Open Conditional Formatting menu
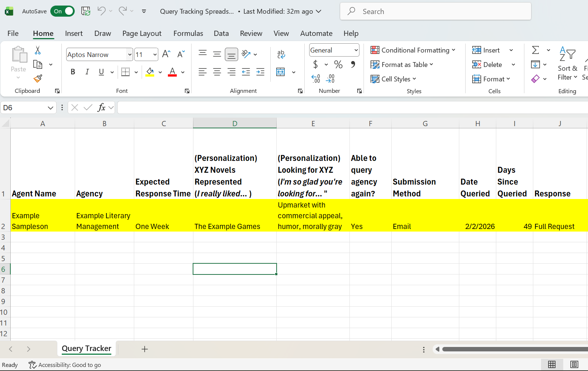 (x=413, y=50)
